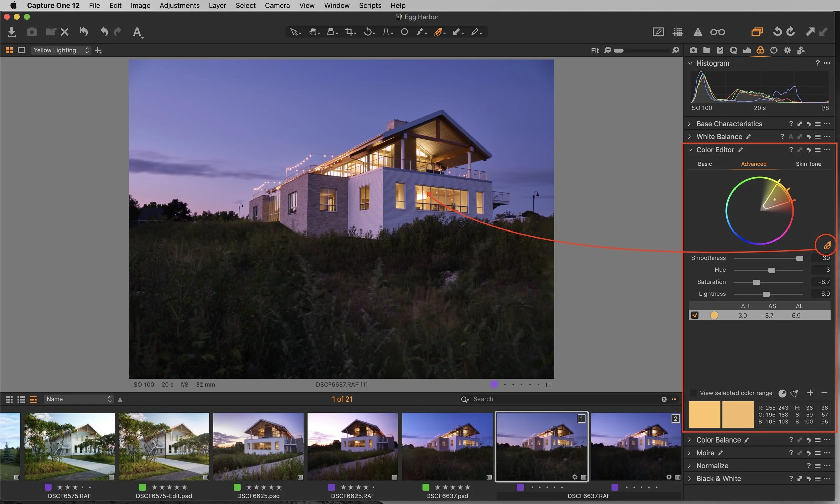
Task: Pick color with Color Editor eyedropper
Action: click(827, 245)
